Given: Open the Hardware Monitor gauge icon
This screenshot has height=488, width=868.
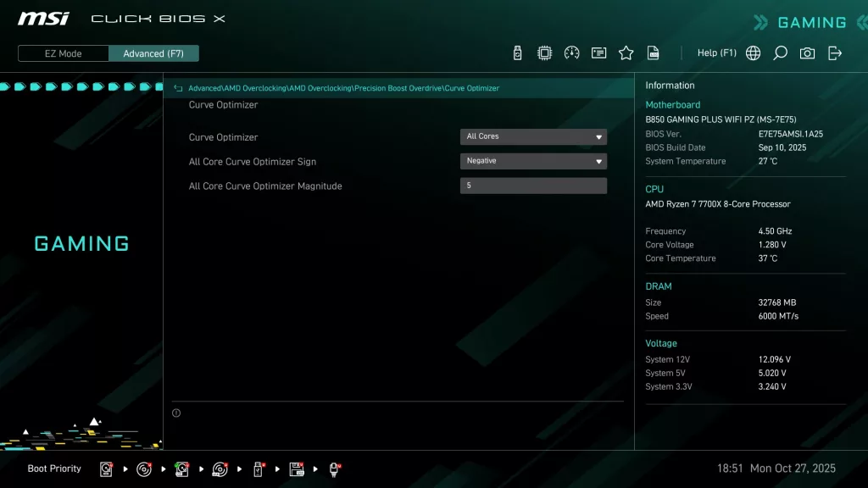Looking at the screenshot, I should (x=572, y=53).
